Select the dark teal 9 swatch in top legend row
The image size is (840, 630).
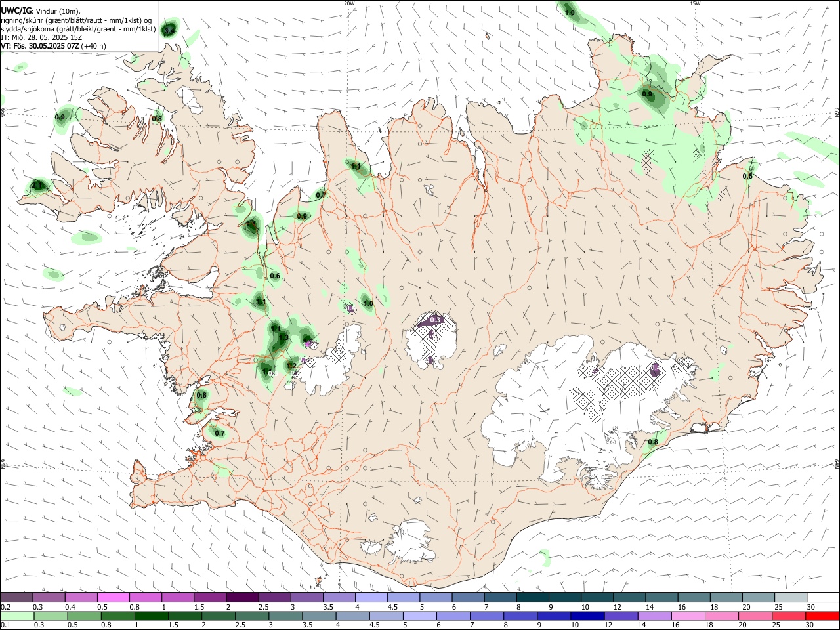click(x=564, y=597)
